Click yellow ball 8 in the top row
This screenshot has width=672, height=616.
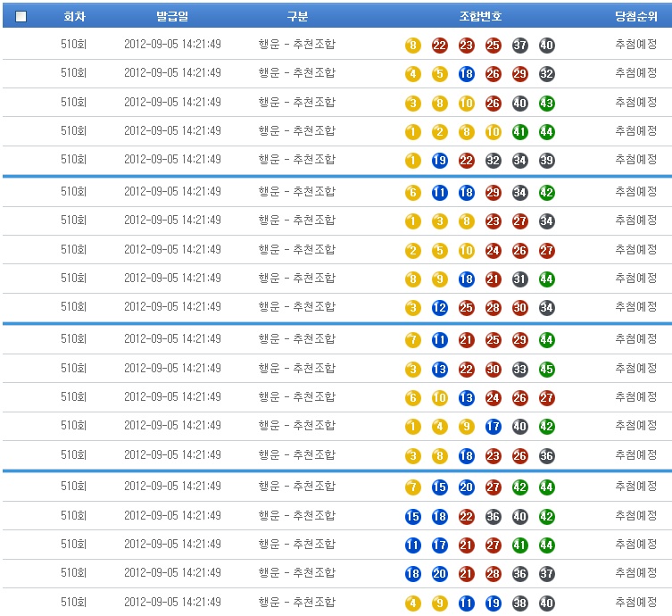click(x=412, y=46)
